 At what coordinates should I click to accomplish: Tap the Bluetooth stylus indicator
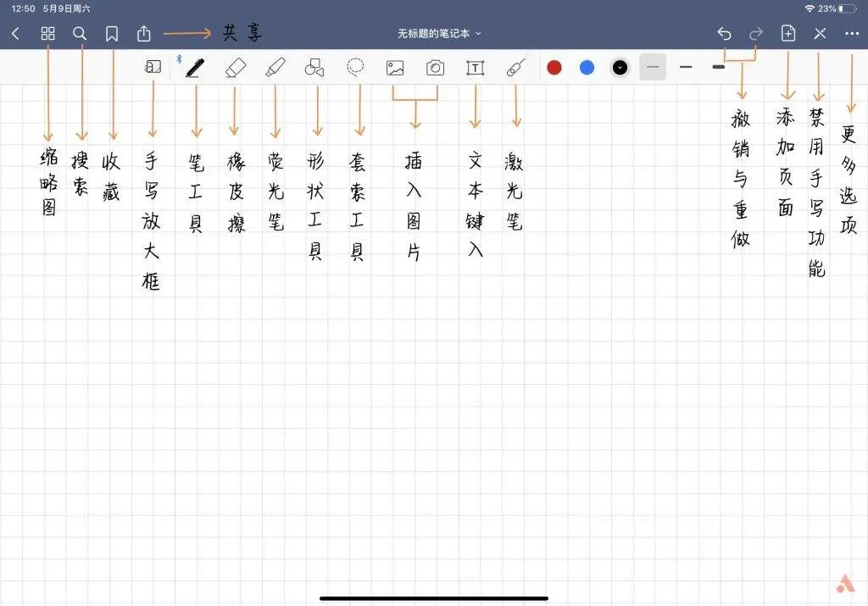[179, 58]
